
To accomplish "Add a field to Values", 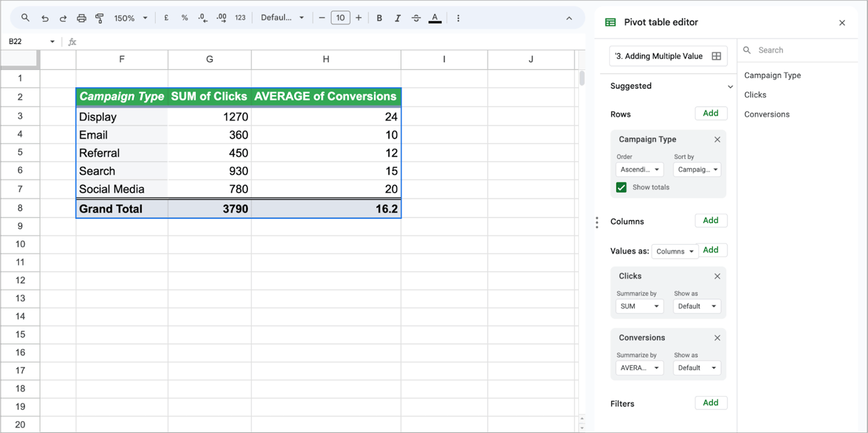I will point(712,250).
